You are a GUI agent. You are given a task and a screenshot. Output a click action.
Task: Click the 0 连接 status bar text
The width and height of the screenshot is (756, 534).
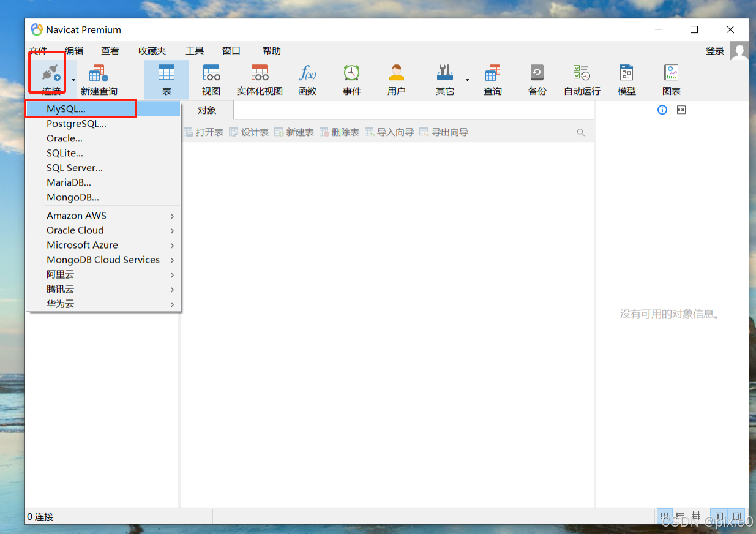point(40,517)
